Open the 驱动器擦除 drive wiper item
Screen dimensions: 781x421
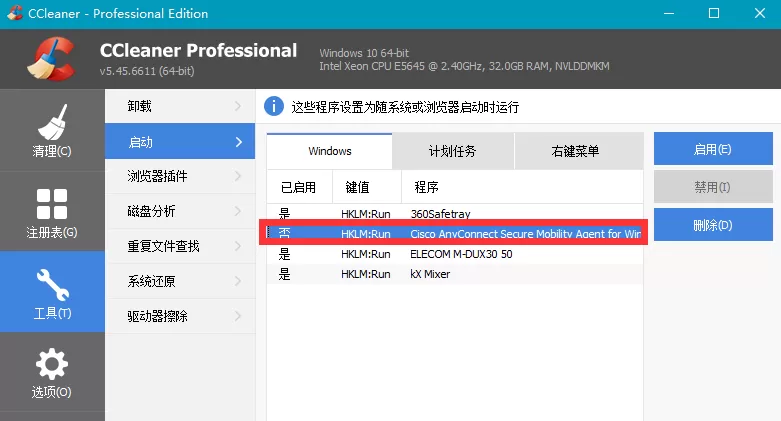coord(180,316)
